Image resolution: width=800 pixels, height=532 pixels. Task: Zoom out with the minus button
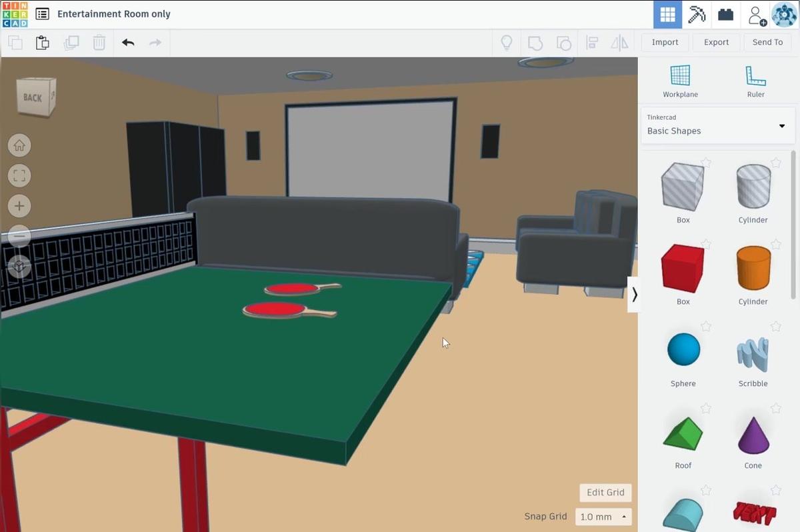(x=19, y=236)
